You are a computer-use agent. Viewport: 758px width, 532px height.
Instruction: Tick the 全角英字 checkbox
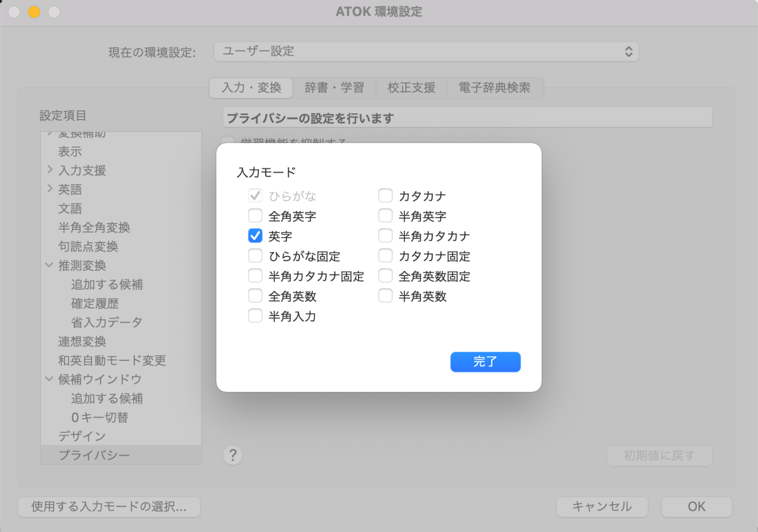coord(256,215)
